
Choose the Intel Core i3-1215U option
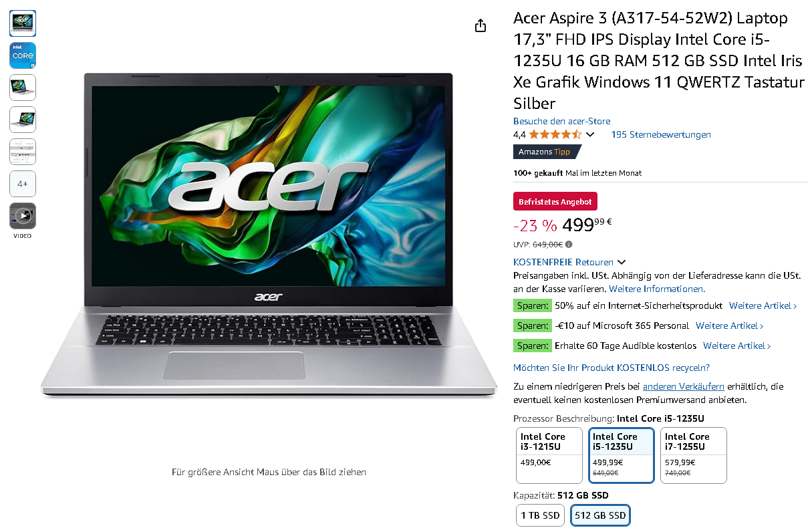549,455
